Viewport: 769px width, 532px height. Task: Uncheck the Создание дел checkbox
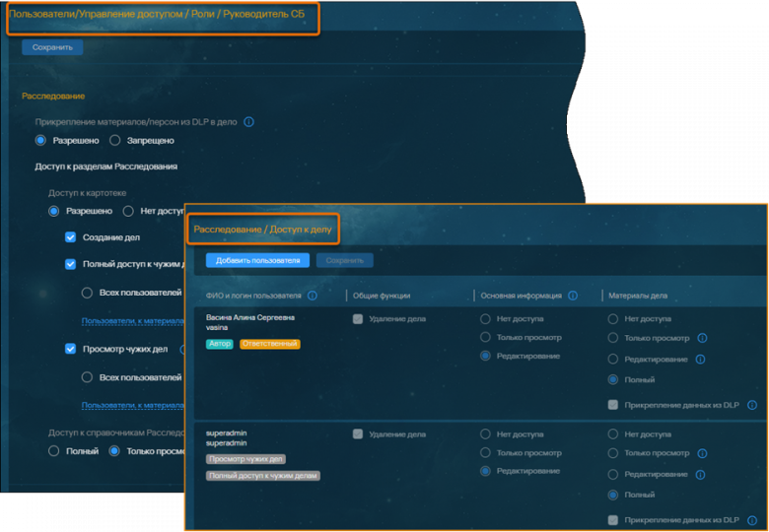71,237
